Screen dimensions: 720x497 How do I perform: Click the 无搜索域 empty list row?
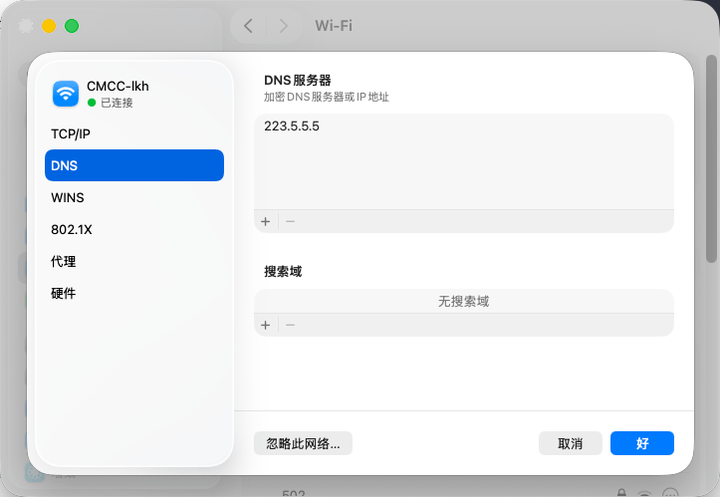(463, 301)
